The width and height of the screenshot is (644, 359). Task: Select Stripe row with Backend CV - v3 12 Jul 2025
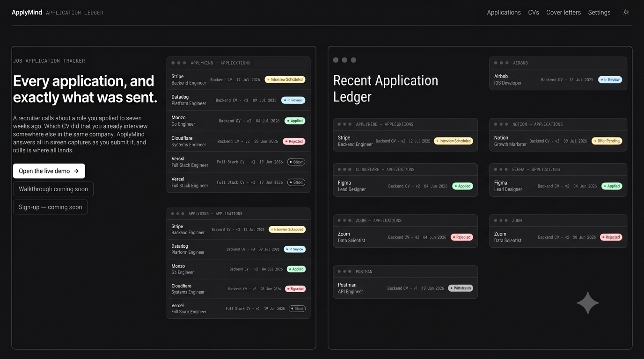click(x=405, y=141)
